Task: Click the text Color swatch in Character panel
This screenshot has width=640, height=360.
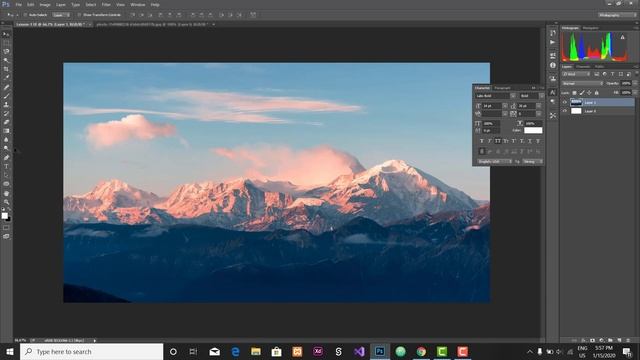Action: pyautogui.click(x=533, y=130)
